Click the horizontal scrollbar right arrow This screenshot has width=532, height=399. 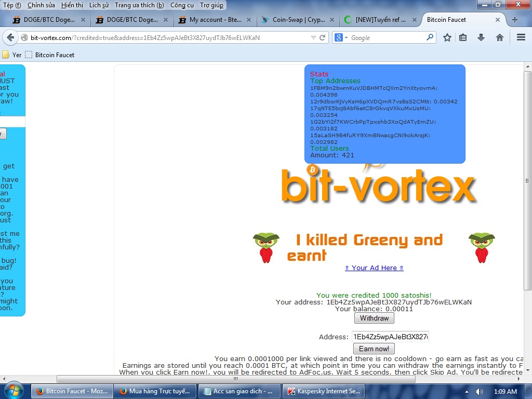[x=520, y=379]
